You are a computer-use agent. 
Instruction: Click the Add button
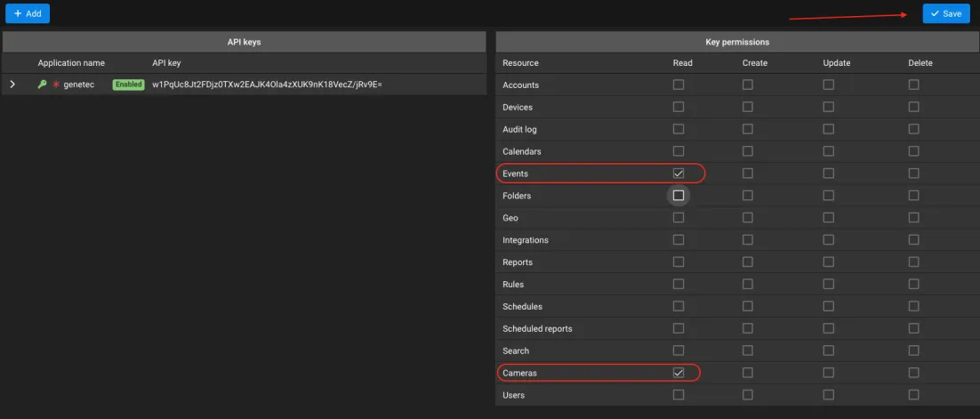tap(28, 13)
